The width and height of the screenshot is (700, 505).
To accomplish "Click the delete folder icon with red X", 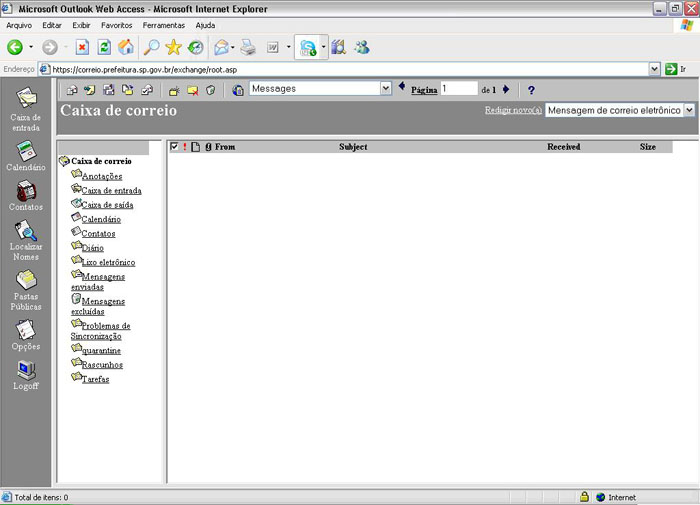I will tap(192, 91).
